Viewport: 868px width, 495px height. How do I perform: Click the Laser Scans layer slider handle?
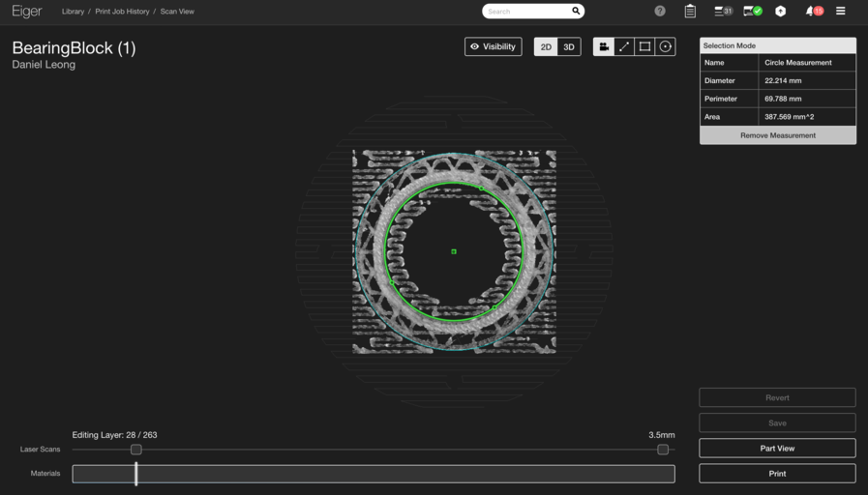click(x=136, y=450)
